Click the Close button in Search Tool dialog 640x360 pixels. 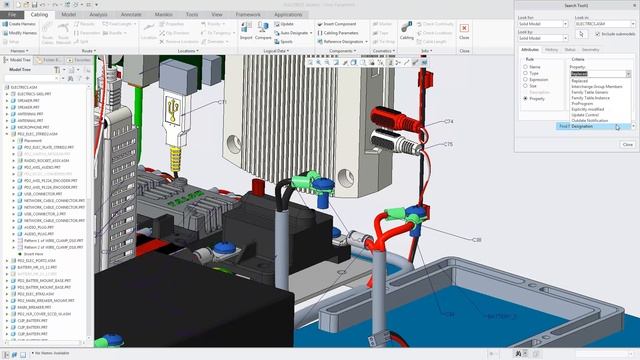pos(627,144)
